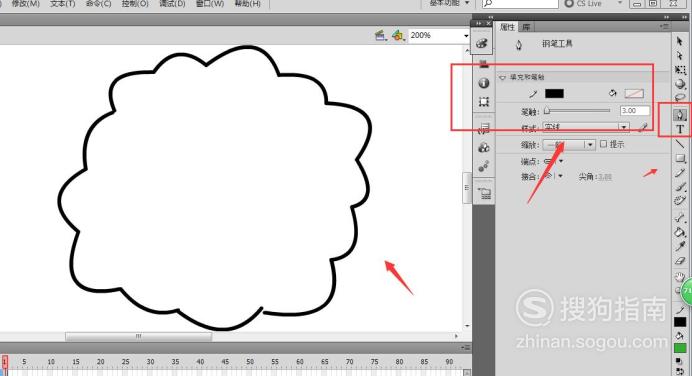Open the 帮助(H) menu
Viewport: 692px width, 376px height.
pos(247,4)
